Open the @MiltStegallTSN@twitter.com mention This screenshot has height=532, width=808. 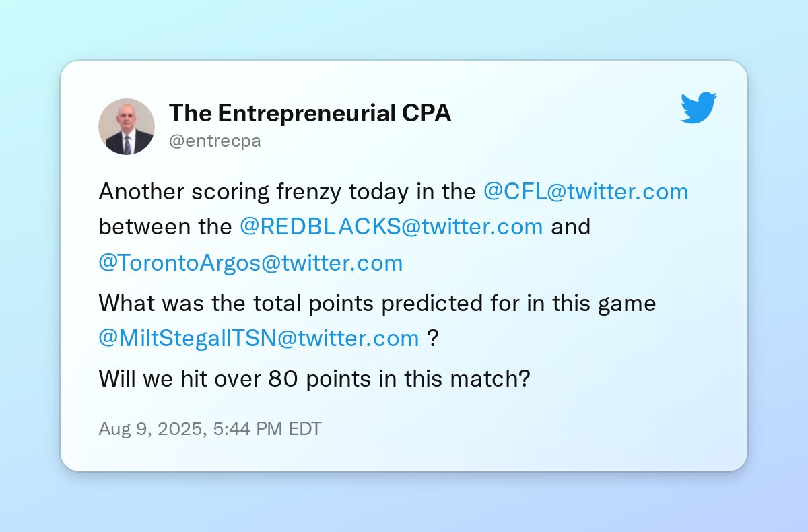pyautogui.click(x=259, y=338)
